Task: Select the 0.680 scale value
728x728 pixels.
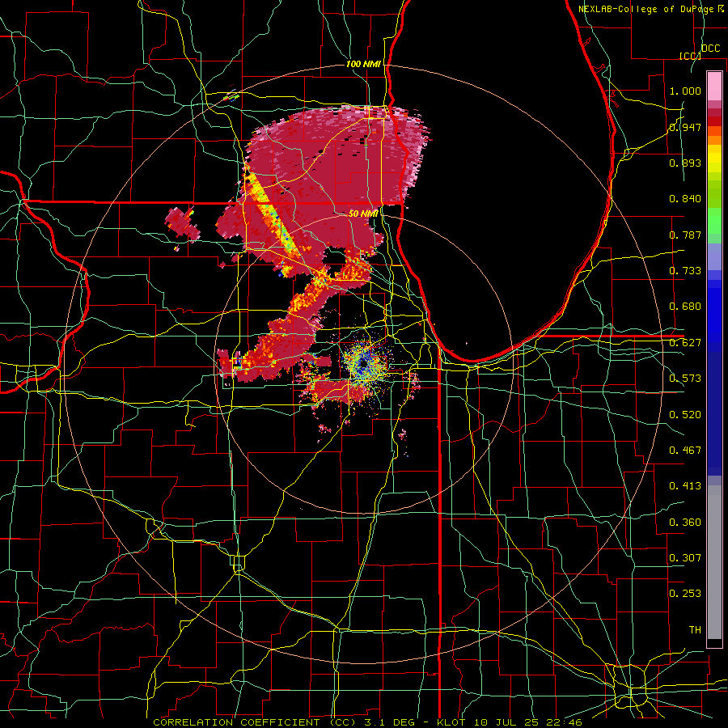Action: 685,307
